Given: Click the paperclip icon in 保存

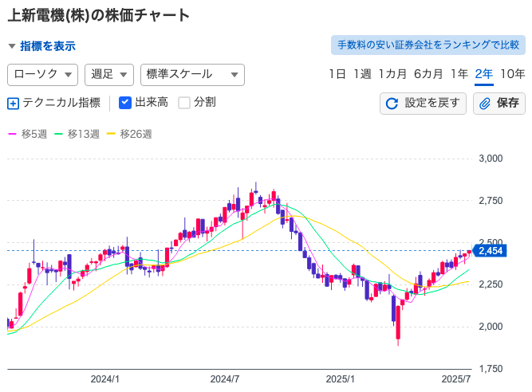Looking at the screenshot, I should click(485, 104).
